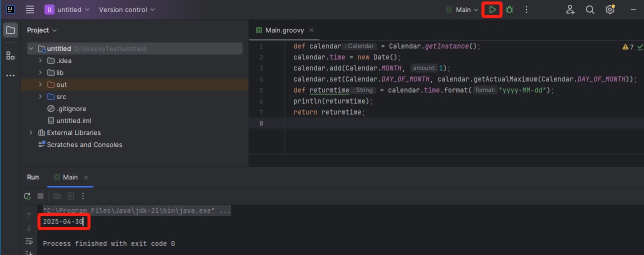The image size is (644, 255).
Task: Click the 'format:' parameter hint
Action: (x=485, y=90)
